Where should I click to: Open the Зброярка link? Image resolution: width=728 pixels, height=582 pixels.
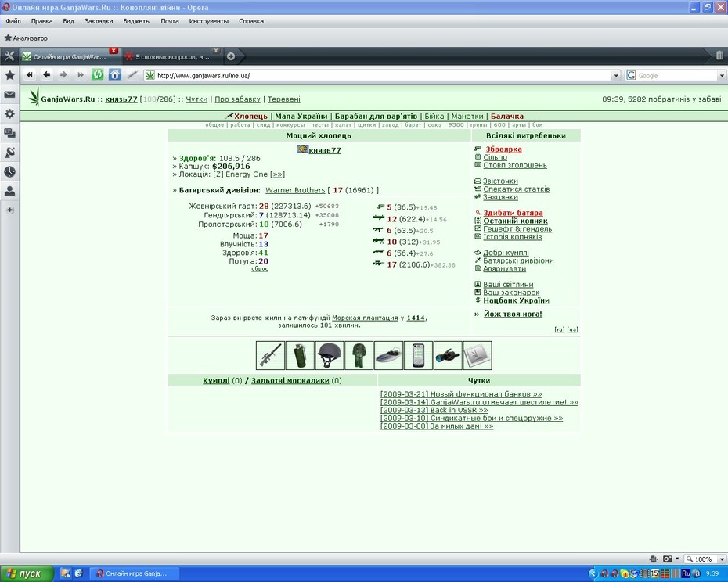pyautogui.click(x=504, y=149)
